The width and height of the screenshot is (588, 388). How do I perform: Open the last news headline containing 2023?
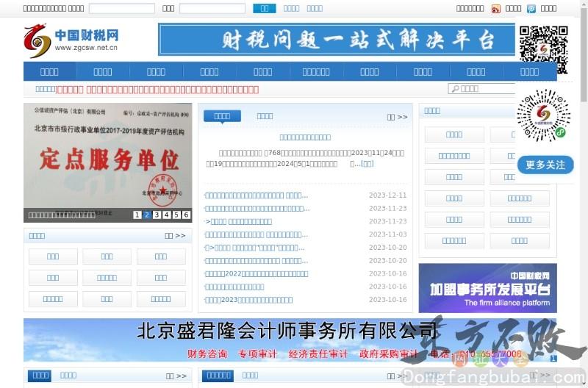248,300
